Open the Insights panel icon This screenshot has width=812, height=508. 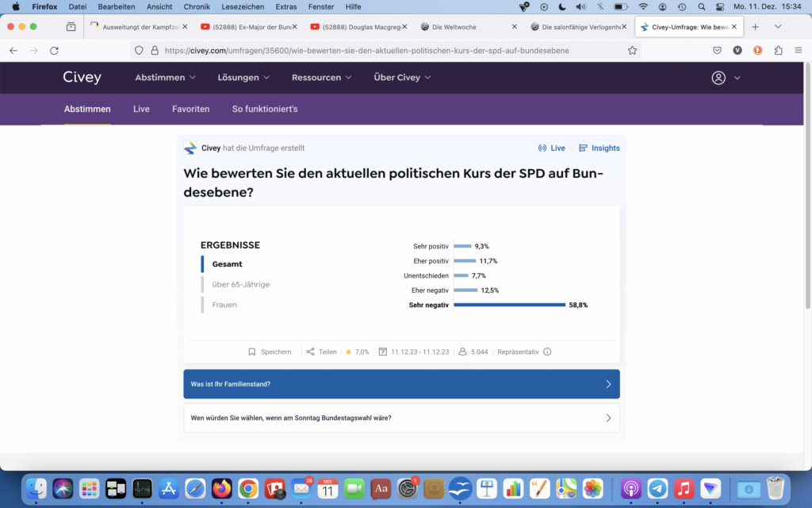pos(584,148)
